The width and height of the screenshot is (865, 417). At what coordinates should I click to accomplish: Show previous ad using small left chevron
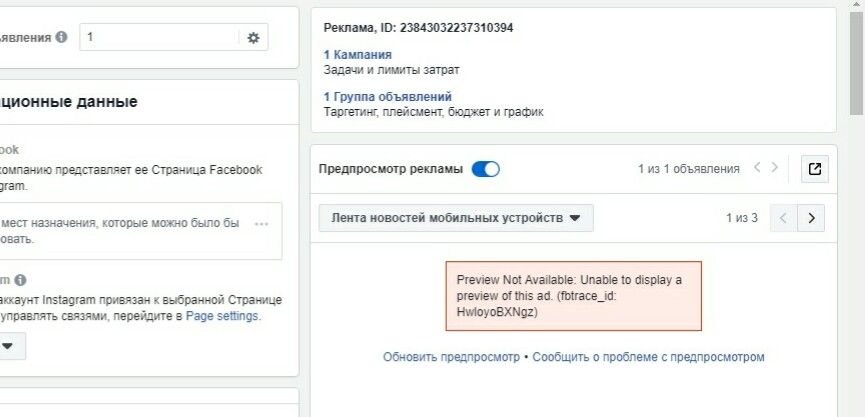757,167
